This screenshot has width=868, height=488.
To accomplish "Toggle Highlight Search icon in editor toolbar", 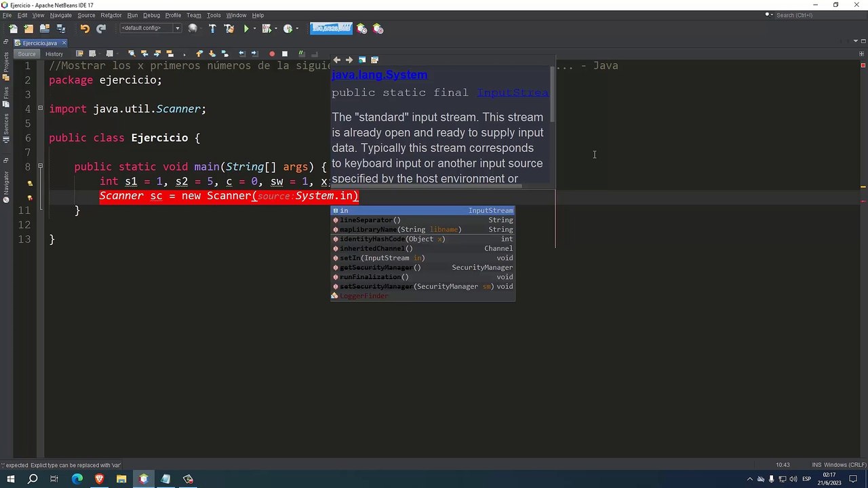I will click(170, 54).
